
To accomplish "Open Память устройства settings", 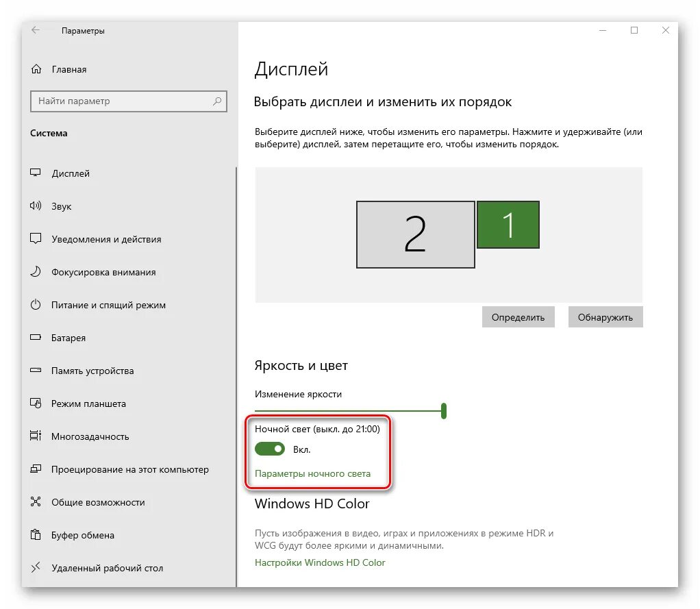I will pyautogui.click(x=92, y=371).
